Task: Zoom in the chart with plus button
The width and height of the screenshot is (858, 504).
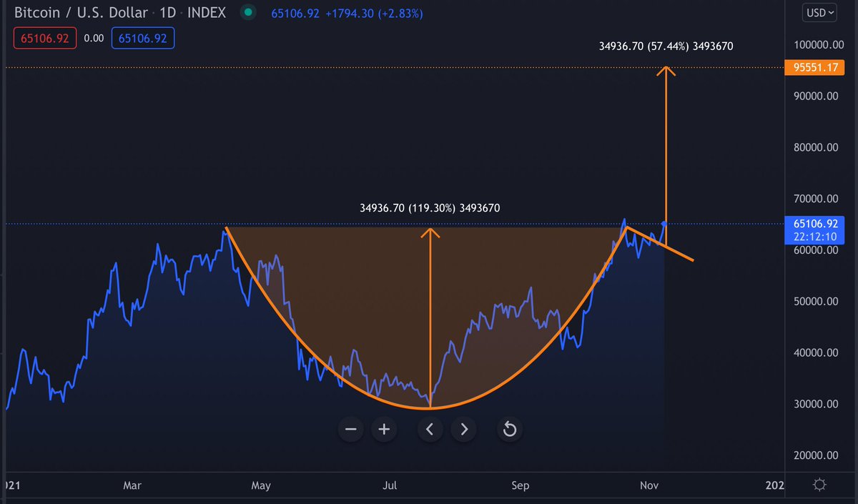Action: tap(384, 429)
